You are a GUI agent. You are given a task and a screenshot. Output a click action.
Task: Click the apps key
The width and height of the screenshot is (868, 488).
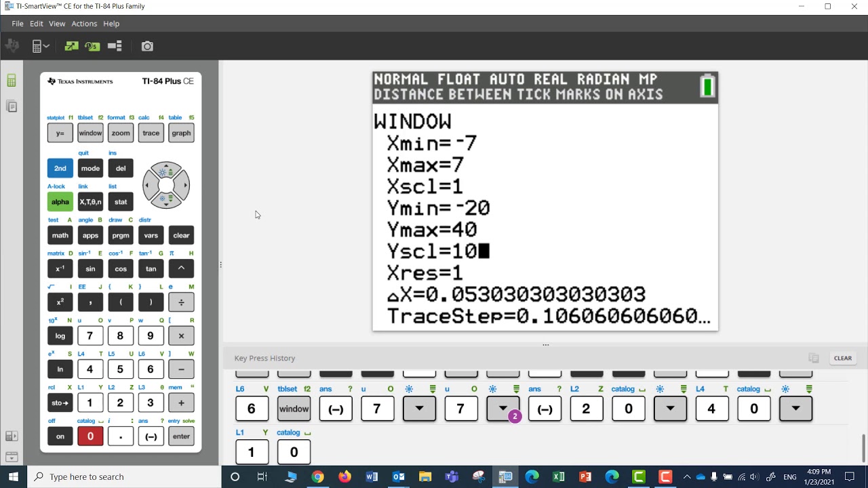pos(90,235)
